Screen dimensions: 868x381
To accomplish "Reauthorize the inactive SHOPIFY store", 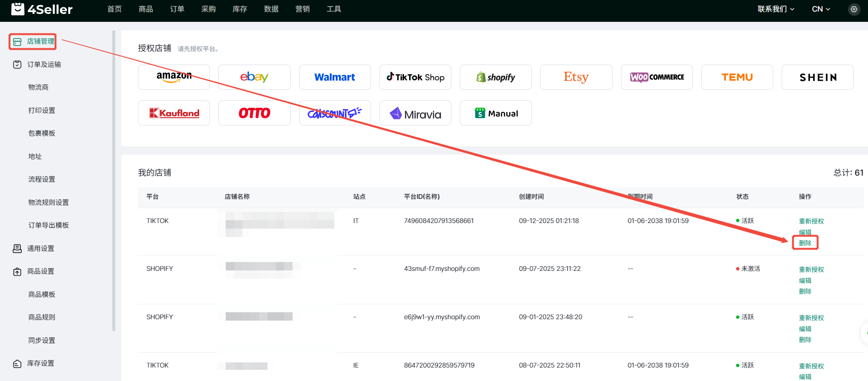I will click(811, 269).
